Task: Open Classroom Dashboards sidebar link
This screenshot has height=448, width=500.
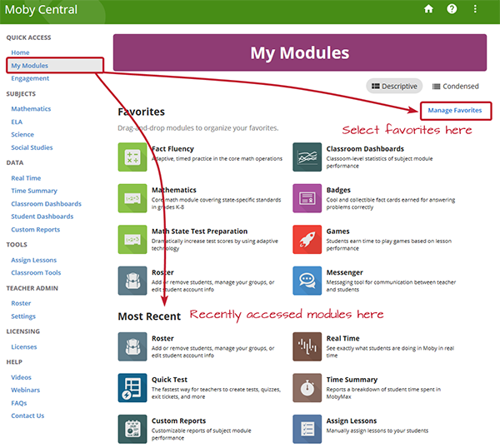Action: coord(46,204)
